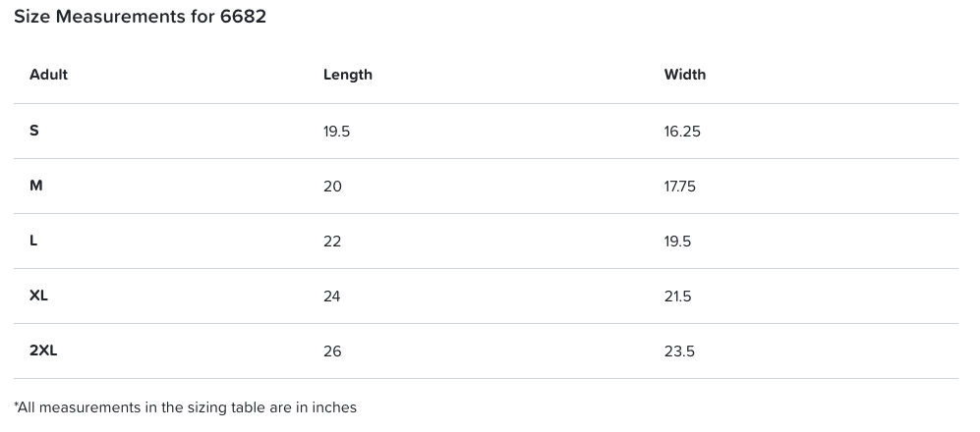Image resolution: width=980 pixels, height=432 pixels.
Task: Select the XL size row label
Action: (x=39, y=296)
